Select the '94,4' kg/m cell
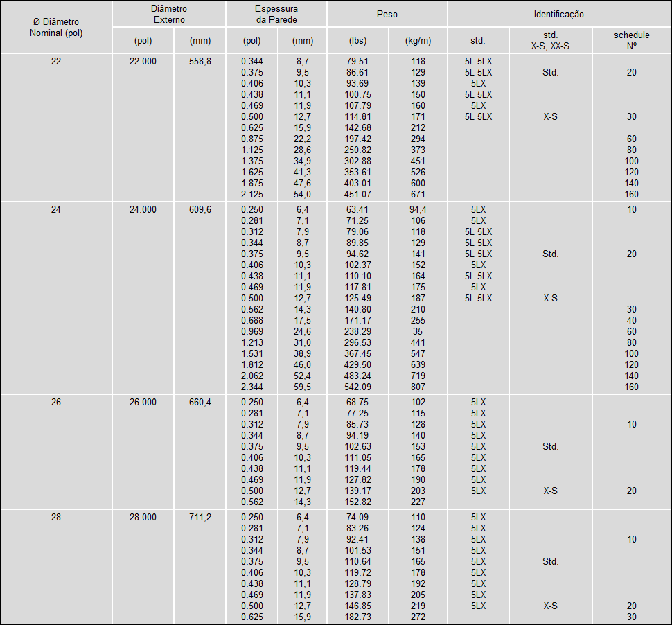 [x=418, y=210]
